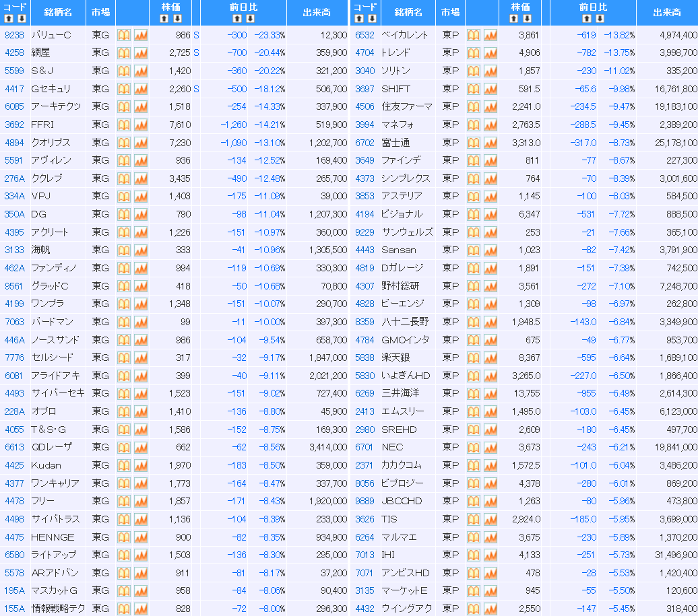Select the サイバーセキ stock name
This screenshot has height=616, width=698.
tap(58, 394)
